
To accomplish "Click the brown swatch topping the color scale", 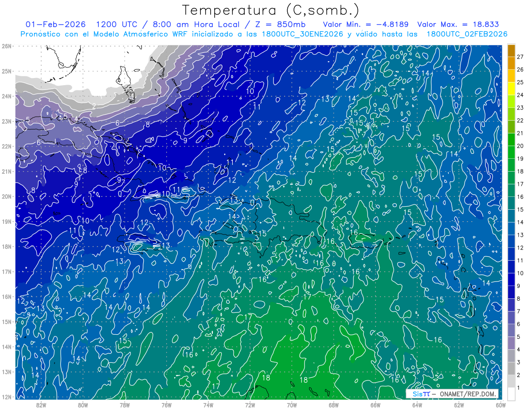I will (x=511, y=51).
